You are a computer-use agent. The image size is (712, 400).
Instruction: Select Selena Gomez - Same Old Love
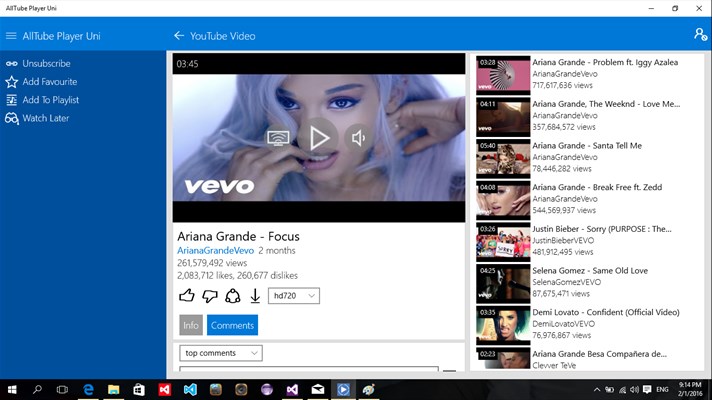point(590,271)
